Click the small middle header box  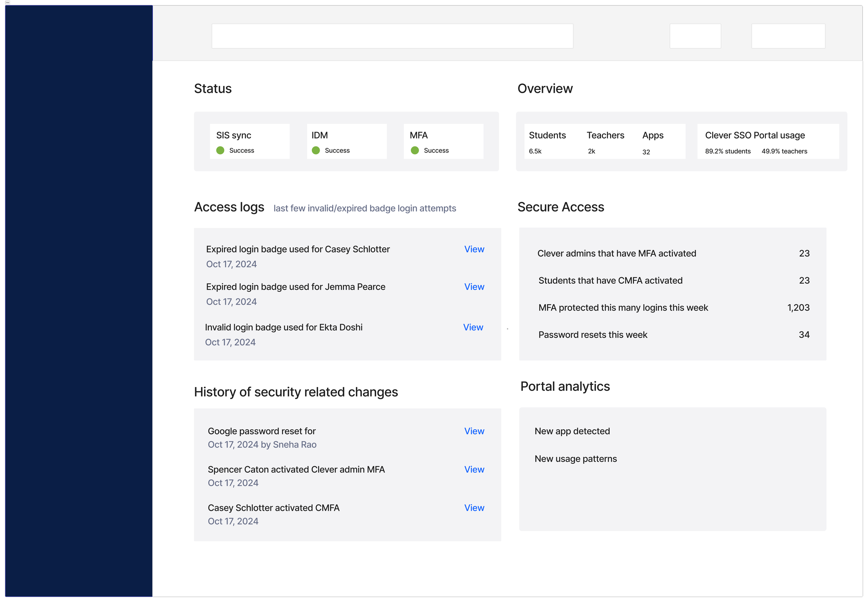coord(695,36)
